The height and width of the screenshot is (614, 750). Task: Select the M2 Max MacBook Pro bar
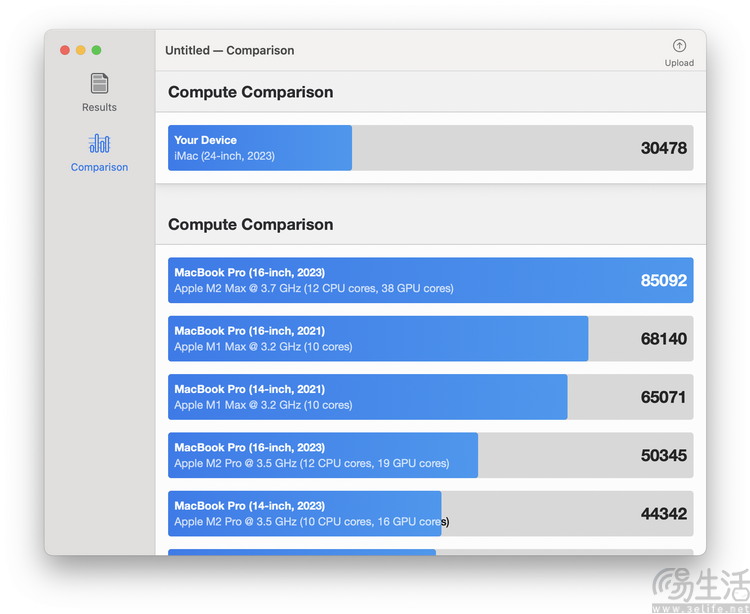(430, 280)
